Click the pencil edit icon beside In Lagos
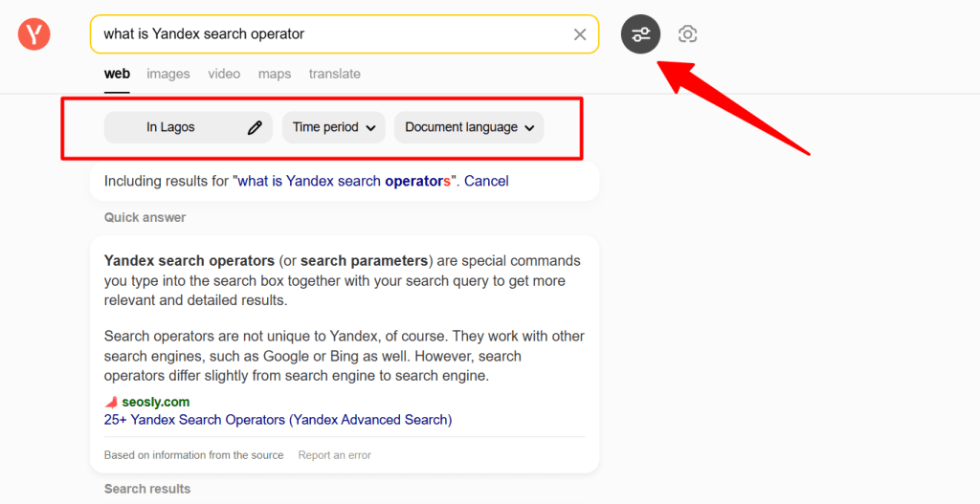This screenshot has width=980, height=504. (x=255, y=127)
